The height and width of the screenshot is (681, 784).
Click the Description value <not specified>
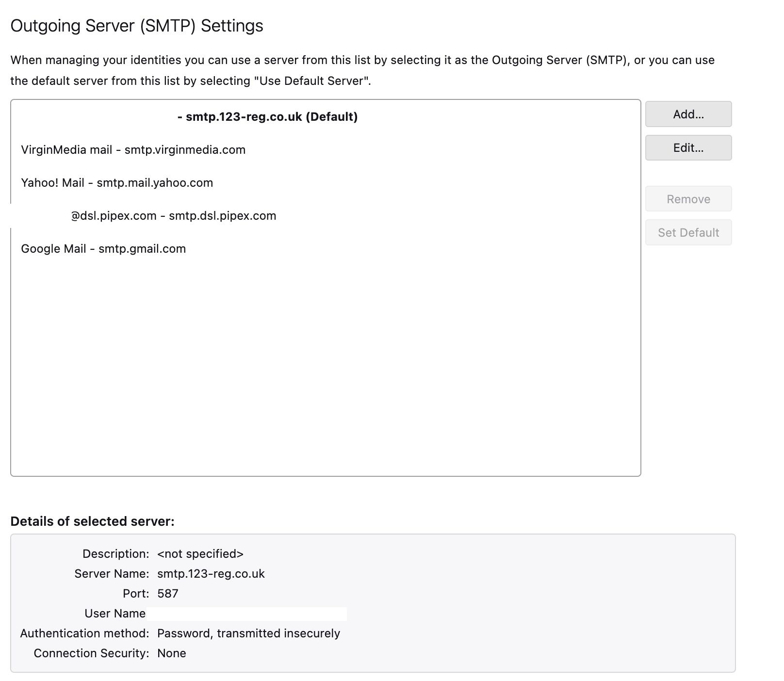coord(200,554)
